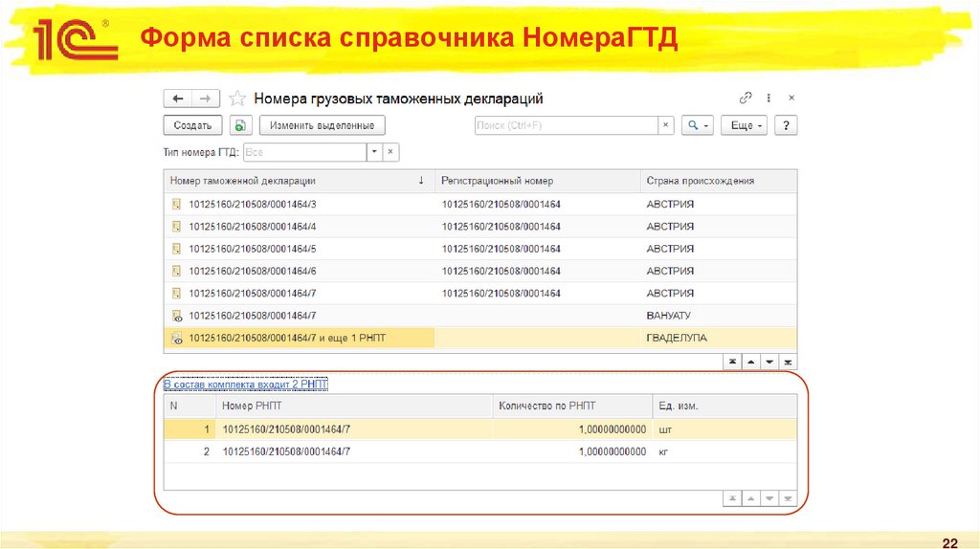Click the Номер РНПТ column header
Image resolution: width=980 pixels, height=549 pixels.
coord(354,406)
